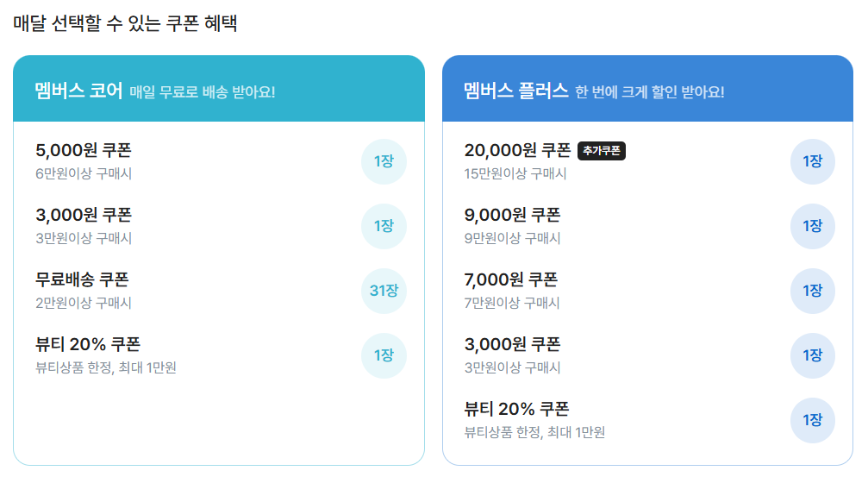868x502 pixels.
Task: Click the 1장 badge for 20,000원 쿠폰
Action: [812, 161]
